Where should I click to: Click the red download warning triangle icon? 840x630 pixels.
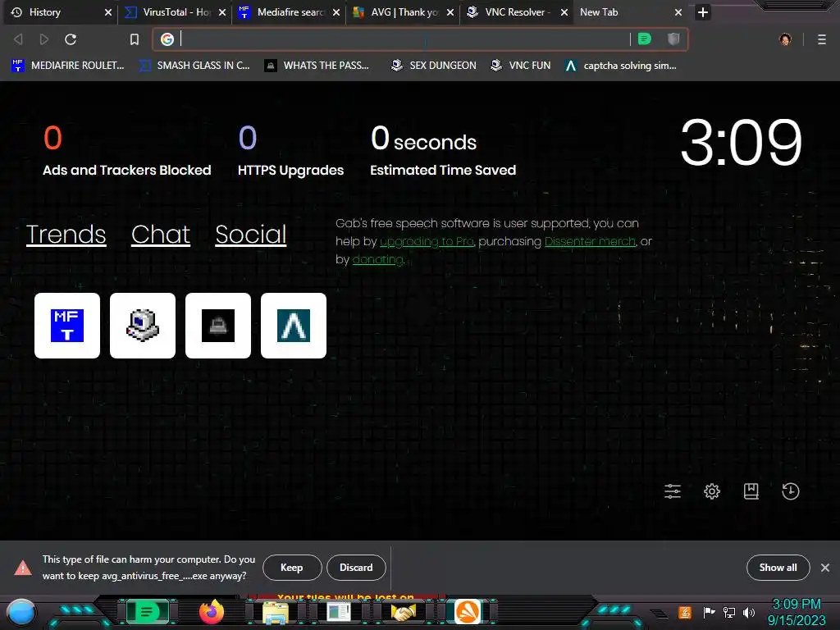click(x=22, y=568)
